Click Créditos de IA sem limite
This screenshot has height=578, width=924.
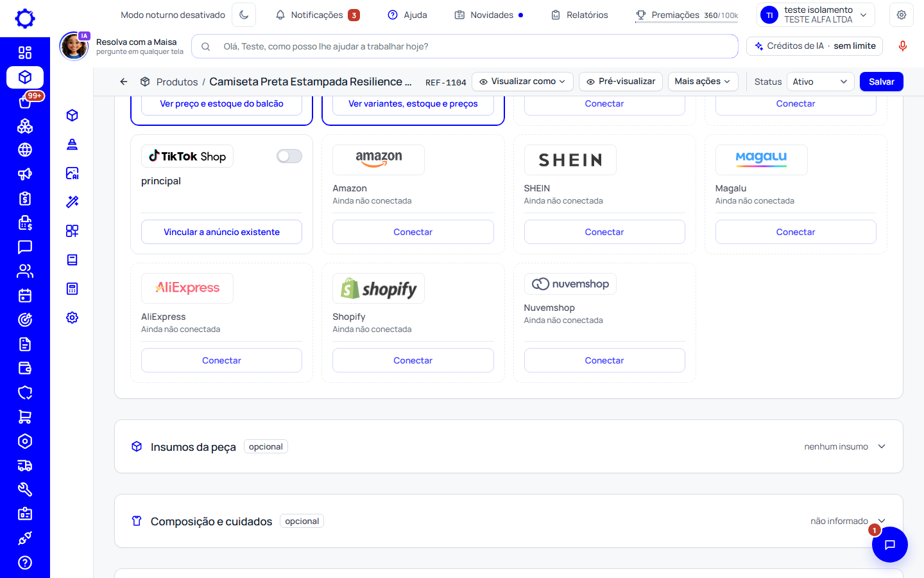[815, 46]
